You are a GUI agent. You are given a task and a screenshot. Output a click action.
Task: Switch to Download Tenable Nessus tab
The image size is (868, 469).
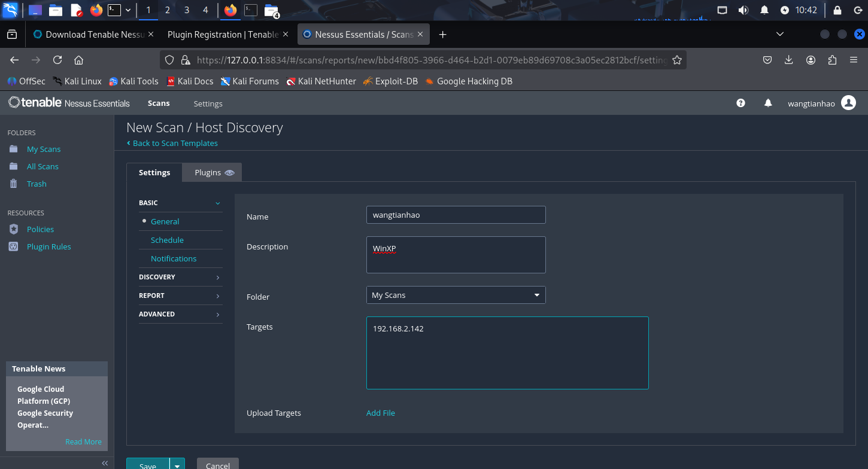coord(93,35)
